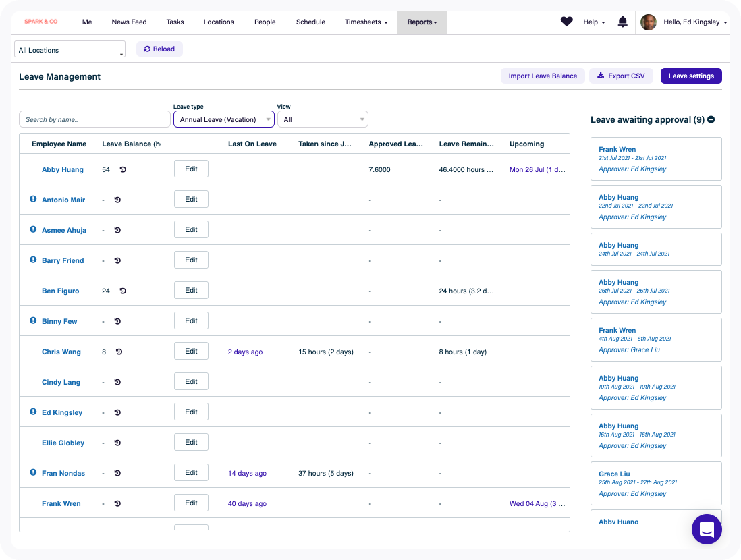Open the Timesheets menu
741x560 pixels.
point(366,22)
